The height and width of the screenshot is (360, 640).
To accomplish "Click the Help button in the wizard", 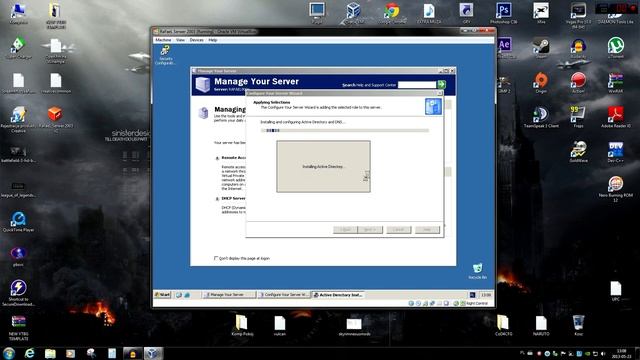I will [427, 230].
